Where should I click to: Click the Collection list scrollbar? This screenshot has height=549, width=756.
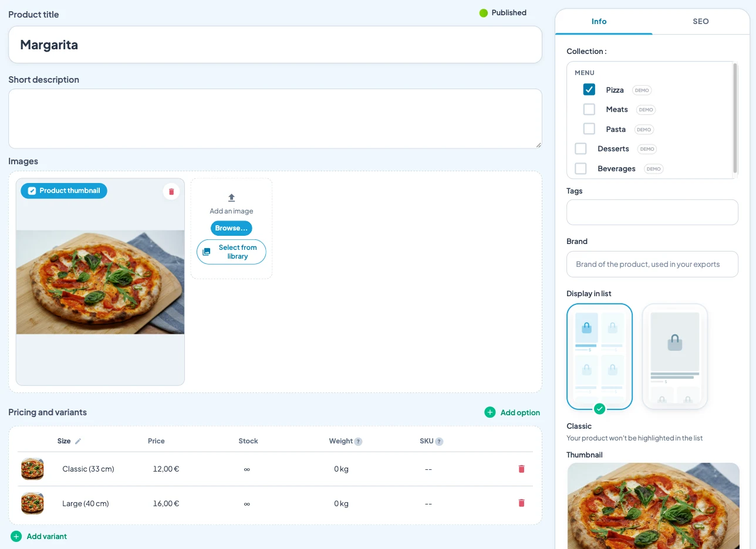(x=735, y=118)
